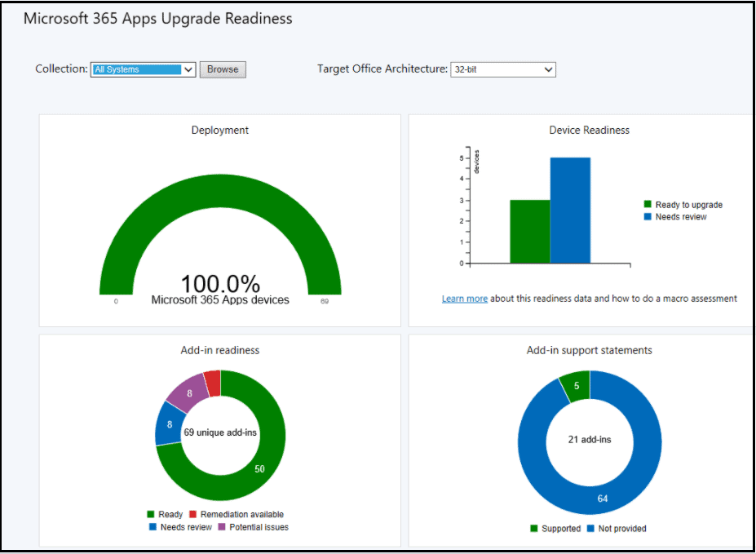Click the 'Deployment' tile heading
This screenshot has width=756, height=554.
(x=220, y=131)
